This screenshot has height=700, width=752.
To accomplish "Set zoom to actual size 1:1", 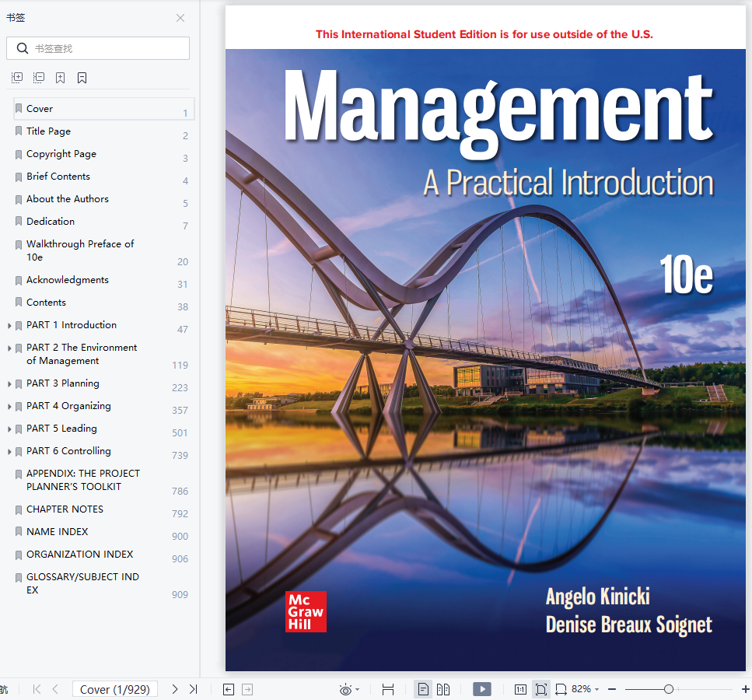I will [x=520, y=689].
